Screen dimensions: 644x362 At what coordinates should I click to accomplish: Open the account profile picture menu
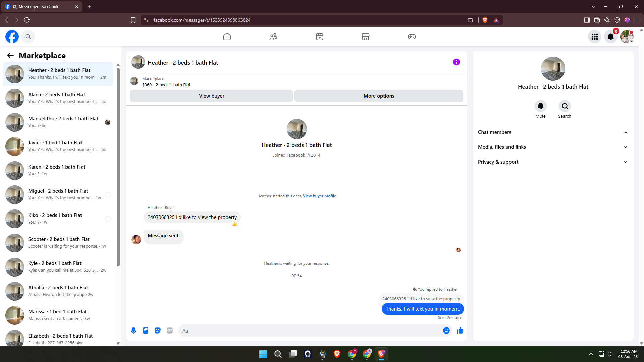point(627,37)
